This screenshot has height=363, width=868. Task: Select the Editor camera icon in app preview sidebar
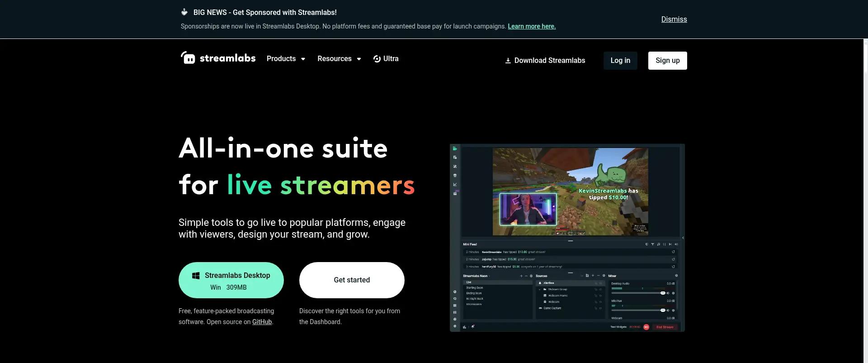[x=455, y=148]
